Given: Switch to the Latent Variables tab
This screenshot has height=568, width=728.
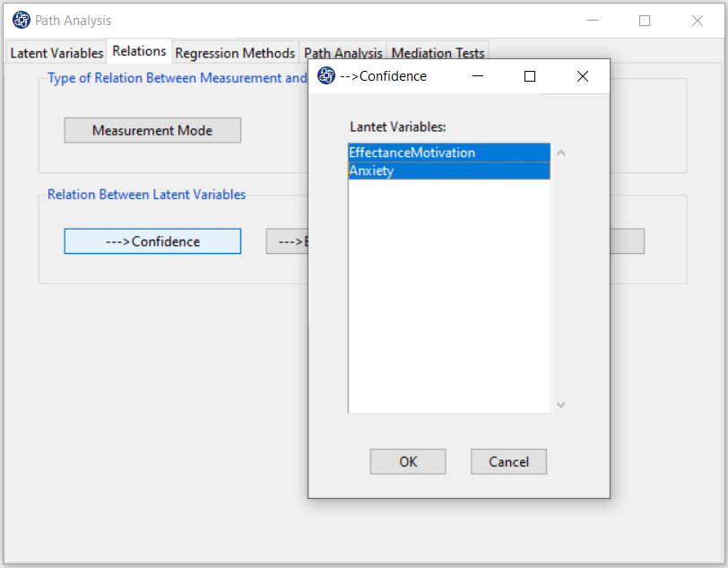Looking at the screenshot, I should coord(56,53).
